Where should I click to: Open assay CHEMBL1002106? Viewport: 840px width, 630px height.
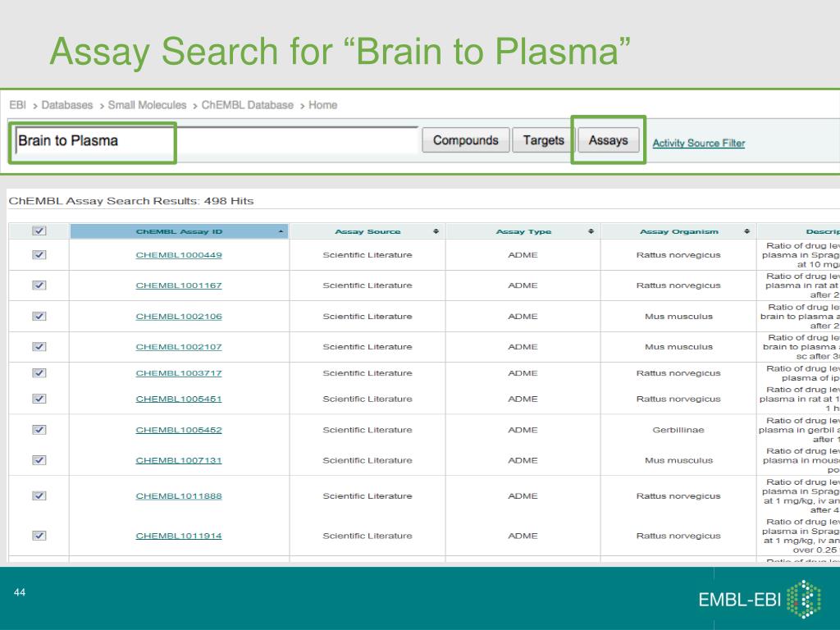point(179,316)
